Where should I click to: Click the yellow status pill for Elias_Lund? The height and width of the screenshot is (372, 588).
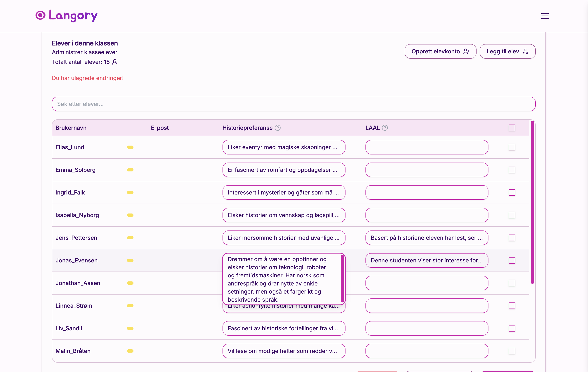pos(130,147)
